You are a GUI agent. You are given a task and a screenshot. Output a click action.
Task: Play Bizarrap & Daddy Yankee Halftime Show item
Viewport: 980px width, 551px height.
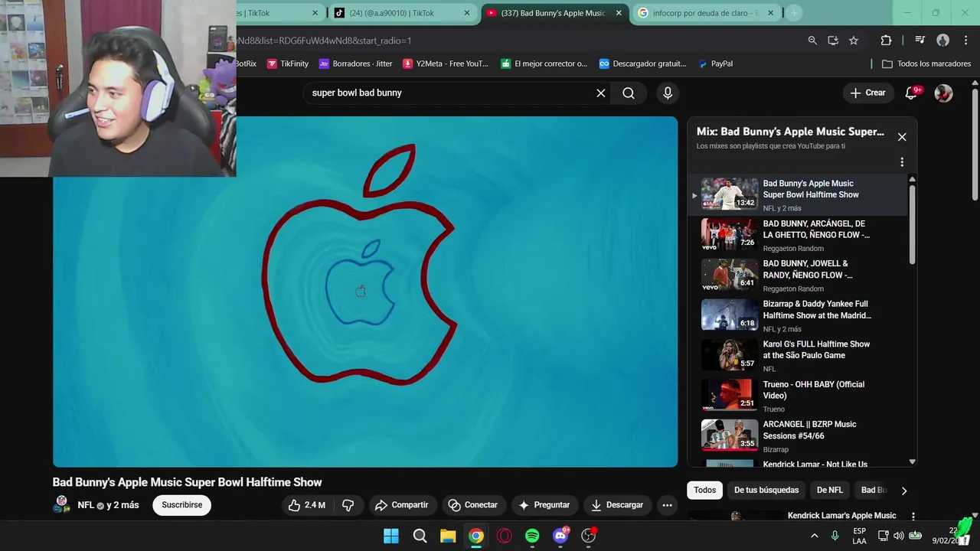796,315
